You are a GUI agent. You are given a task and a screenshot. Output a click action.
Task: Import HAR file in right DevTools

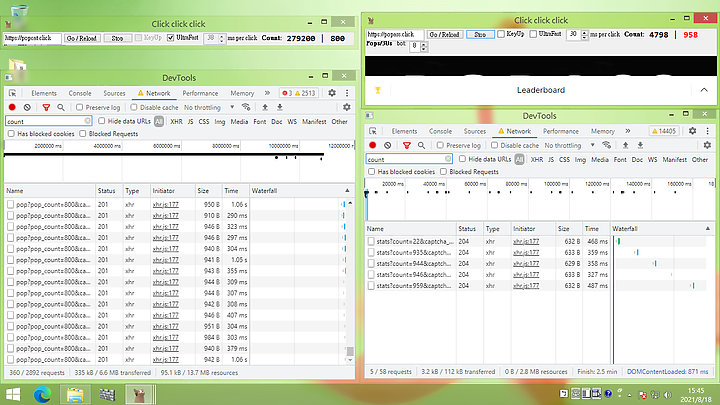click(625, 145)
